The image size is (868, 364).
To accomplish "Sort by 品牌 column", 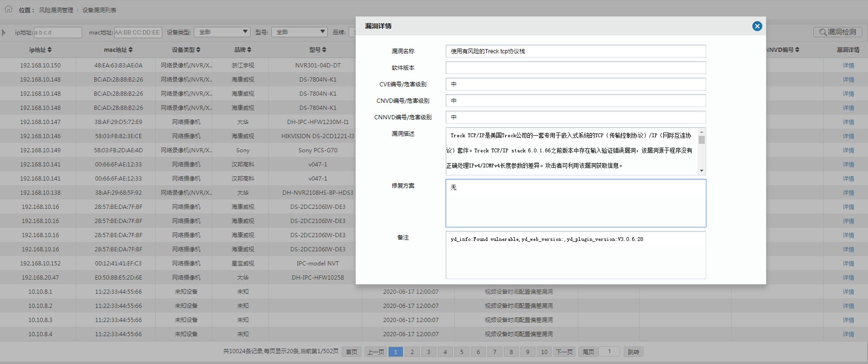I will pos(242,50).
